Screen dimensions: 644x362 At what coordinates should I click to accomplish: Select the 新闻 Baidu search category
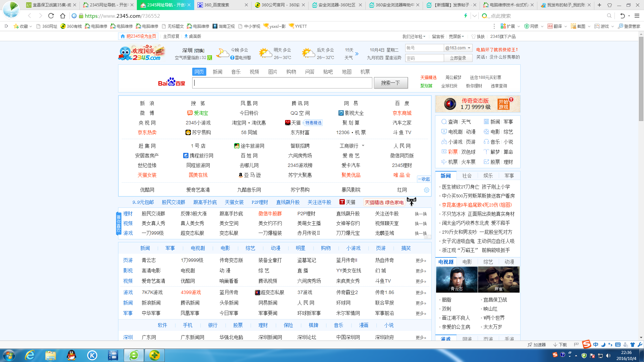click(x=217, y=72)
